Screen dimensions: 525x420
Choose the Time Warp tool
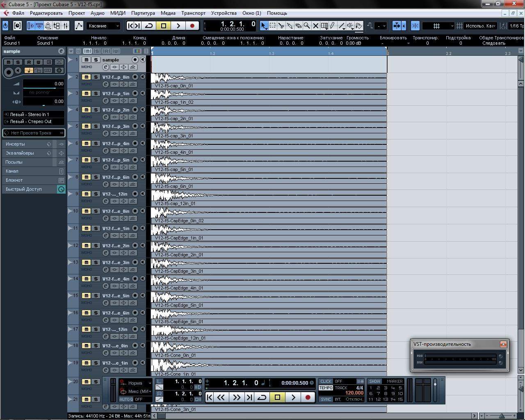pyautogui.click(x=324, y=26)
